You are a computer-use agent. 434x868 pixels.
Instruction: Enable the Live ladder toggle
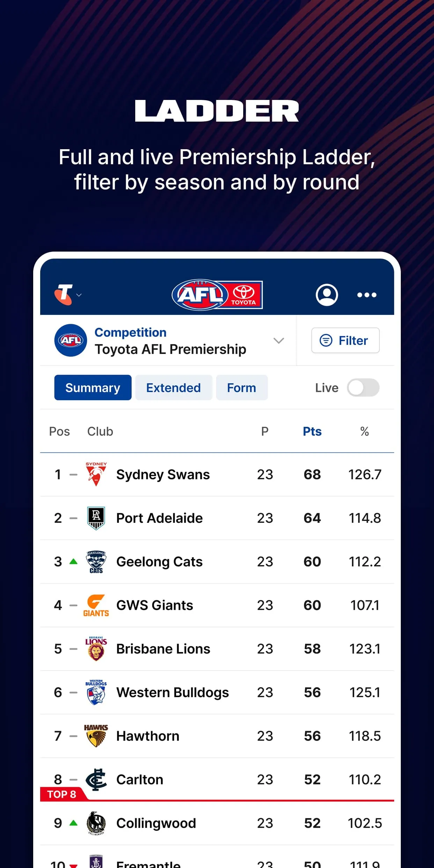pyautogui.click(x=363, y=388)
